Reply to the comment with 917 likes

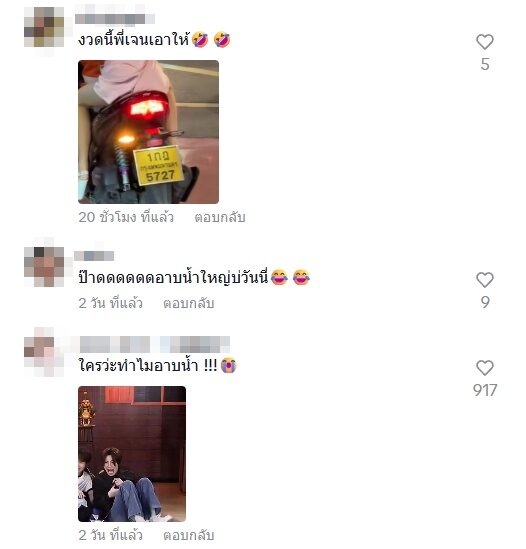click(189, 535)
